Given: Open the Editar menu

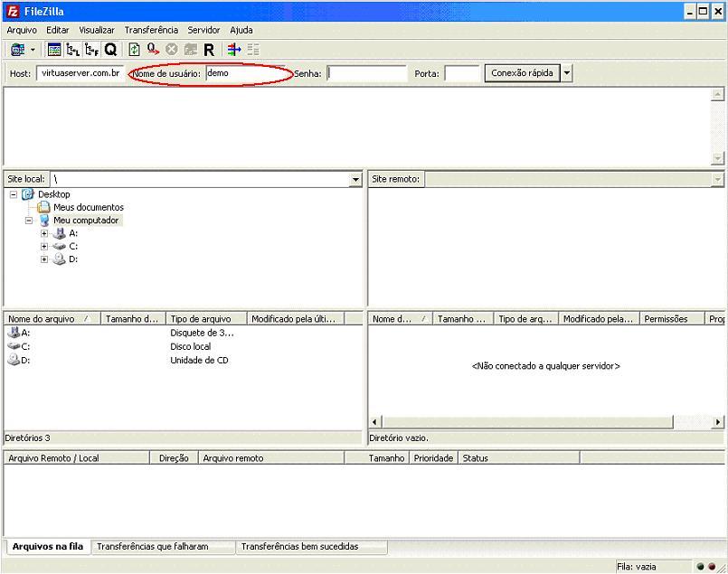Looking at the screenshot, I should click(58, 30).
